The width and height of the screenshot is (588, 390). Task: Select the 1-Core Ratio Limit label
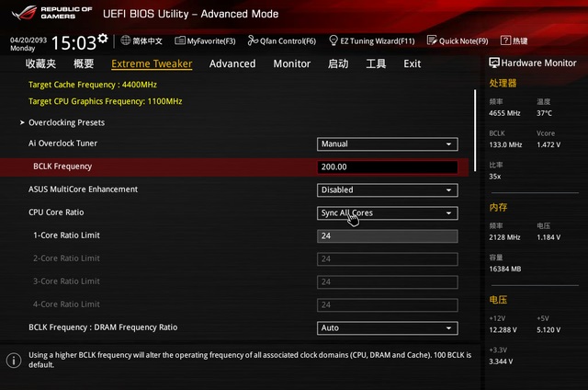[x=66, y=235]
